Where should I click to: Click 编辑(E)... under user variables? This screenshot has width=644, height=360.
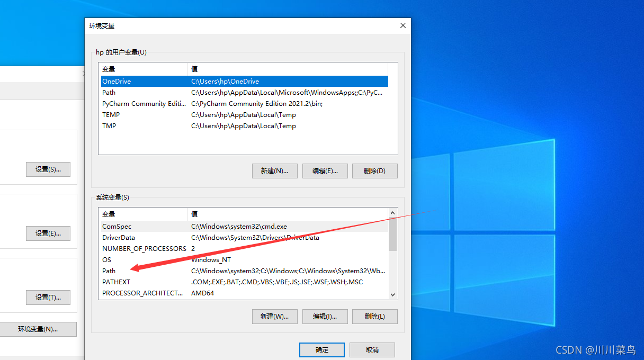tap(325, 171)
